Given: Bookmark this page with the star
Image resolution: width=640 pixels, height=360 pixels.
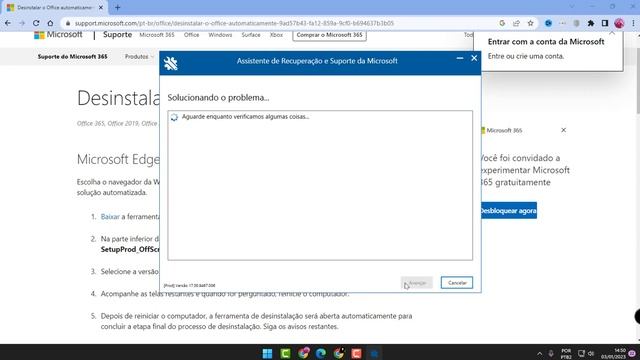Looking at the screenshot, I should (x=530, y=23).
